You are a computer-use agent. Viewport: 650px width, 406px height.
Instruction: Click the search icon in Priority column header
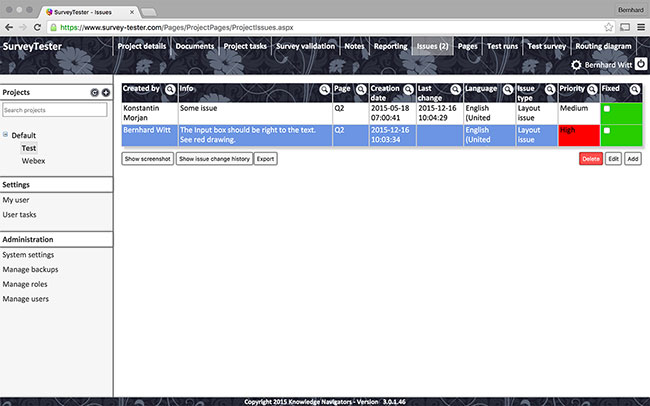click(592, 90)
